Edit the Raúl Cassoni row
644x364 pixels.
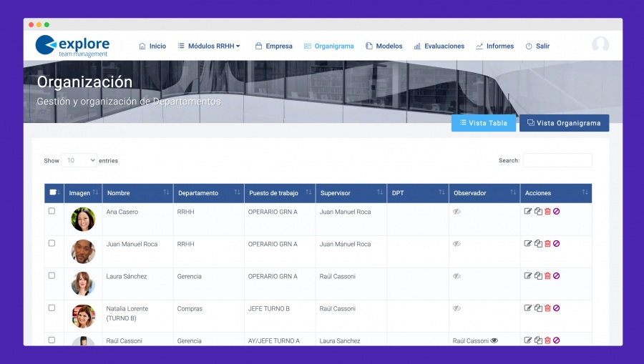click(x=528, y=340)
